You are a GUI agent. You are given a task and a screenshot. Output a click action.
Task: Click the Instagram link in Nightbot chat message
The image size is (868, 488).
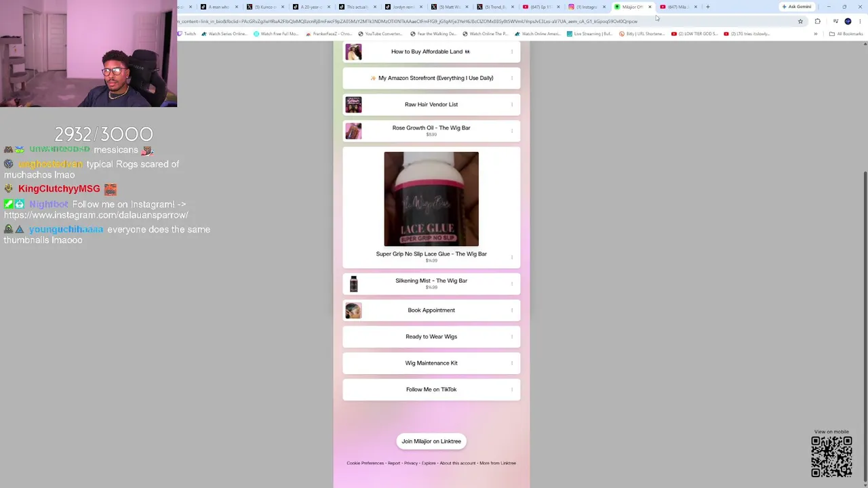point(96,215)
